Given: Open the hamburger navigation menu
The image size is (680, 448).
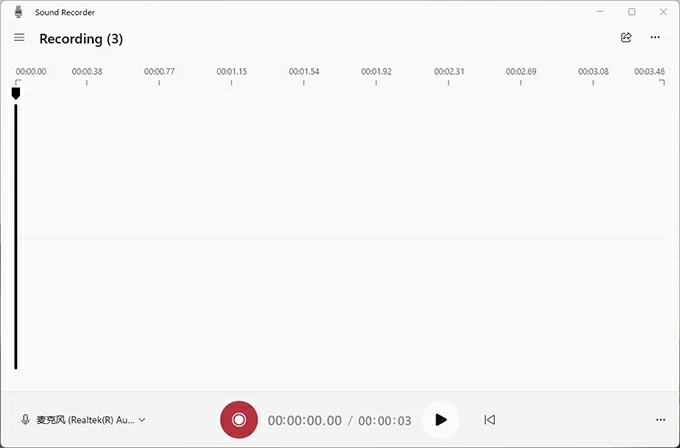Looking at the screenshot, I should [x=19, y=38].
